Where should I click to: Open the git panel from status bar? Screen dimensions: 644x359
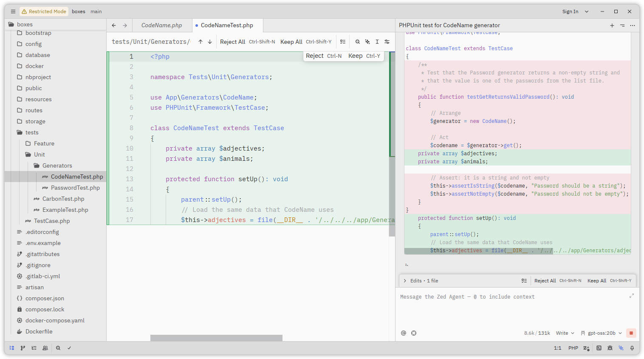click(x=23, y=348)
